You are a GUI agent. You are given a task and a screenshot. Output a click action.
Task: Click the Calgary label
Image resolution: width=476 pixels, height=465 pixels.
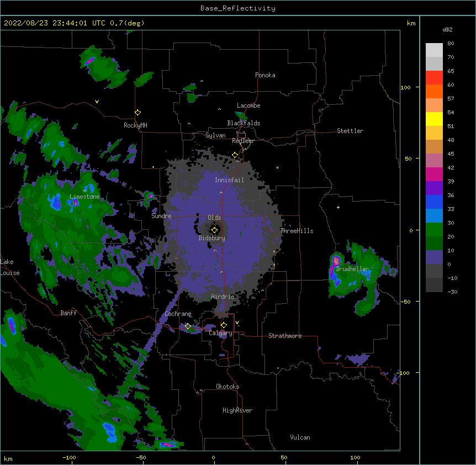pos(220,333)
